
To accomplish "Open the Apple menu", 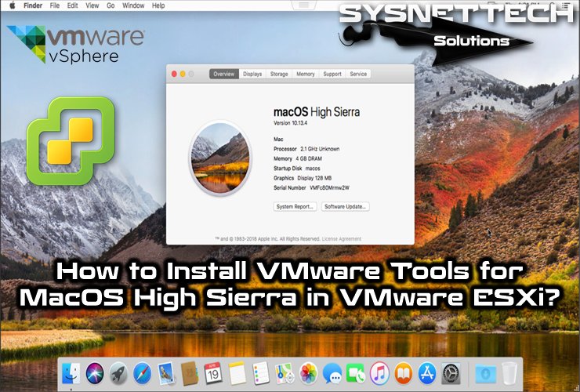I will (13, 5).
